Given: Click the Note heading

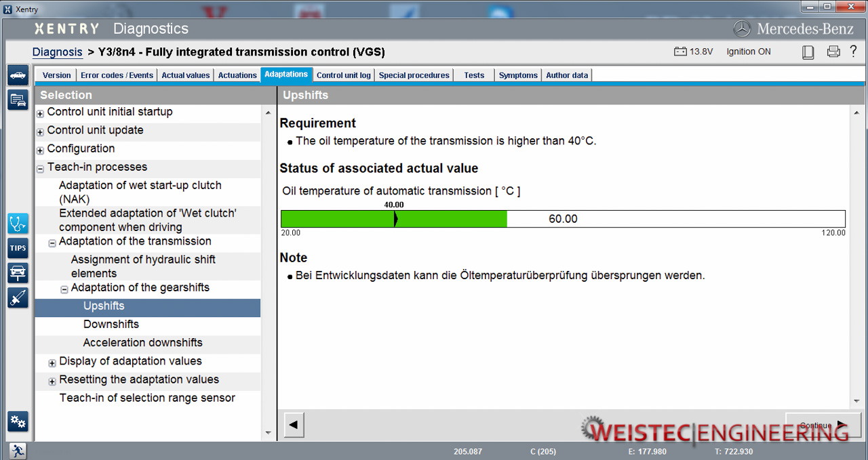Looking at the screenshot, I should (294, 258).
